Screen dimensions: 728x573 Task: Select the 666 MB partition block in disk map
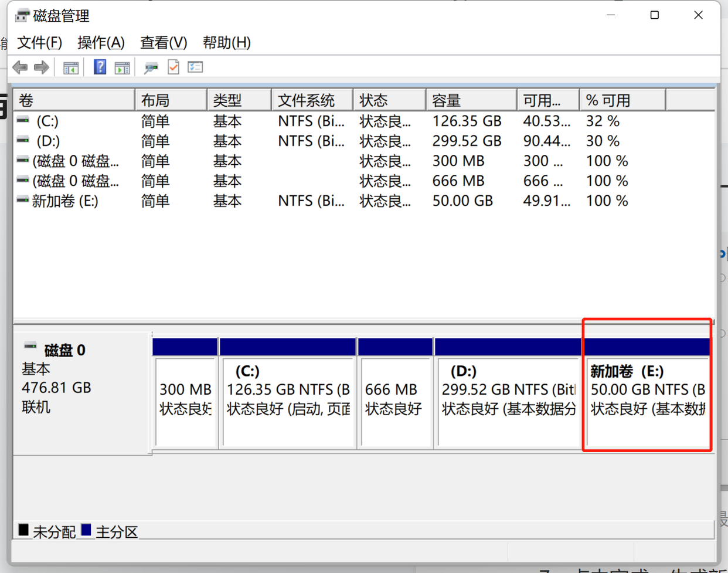coord(396,394)
